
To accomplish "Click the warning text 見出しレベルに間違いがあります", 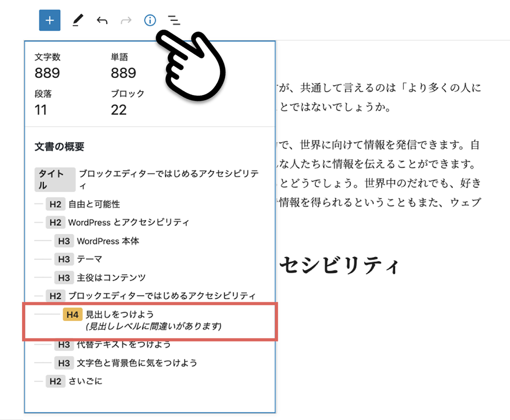I will [x=154, y=326].
